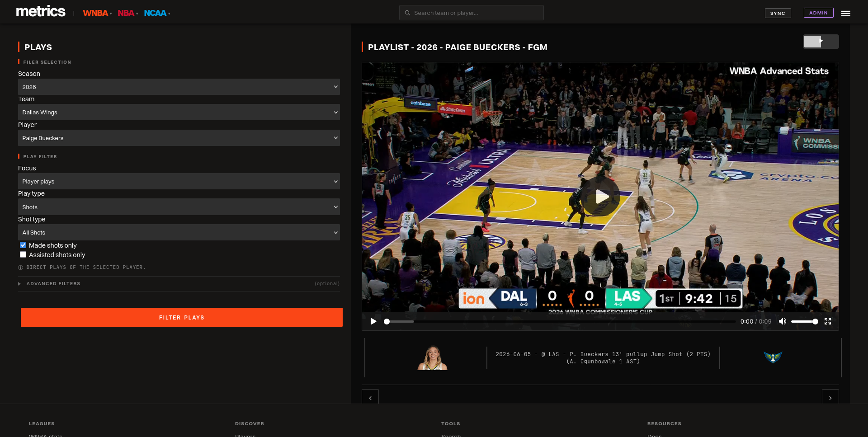Adjust the volume slider
Image resolution: width=868 pixels, height=437 pixels.
804,321
